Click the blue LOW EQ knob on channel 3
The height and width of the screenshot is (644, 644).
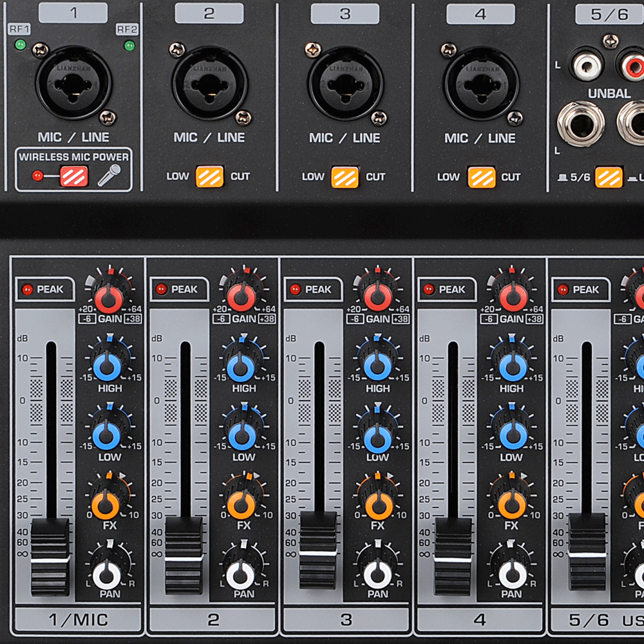[x=377, y=438]
